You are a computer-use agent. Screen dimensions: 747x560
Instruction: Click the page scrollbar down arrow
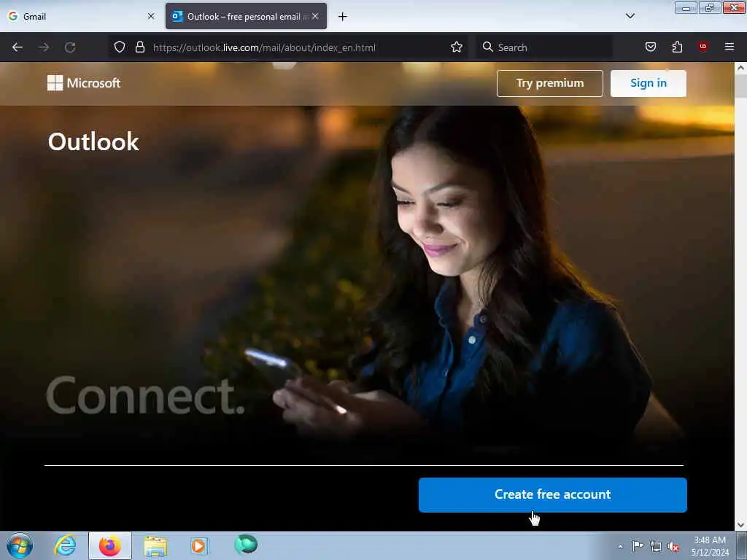[741, 525]
